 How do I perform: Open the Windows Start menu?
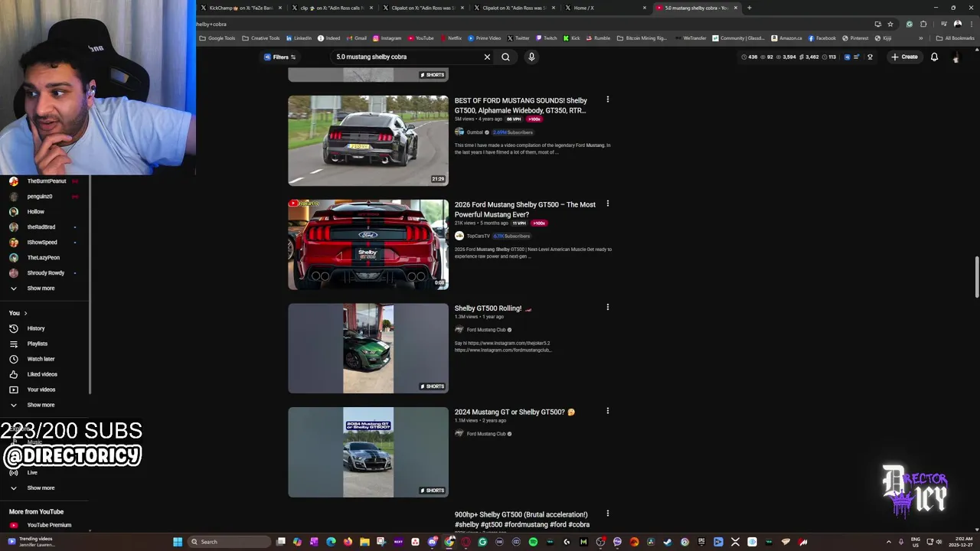point(178,542)
